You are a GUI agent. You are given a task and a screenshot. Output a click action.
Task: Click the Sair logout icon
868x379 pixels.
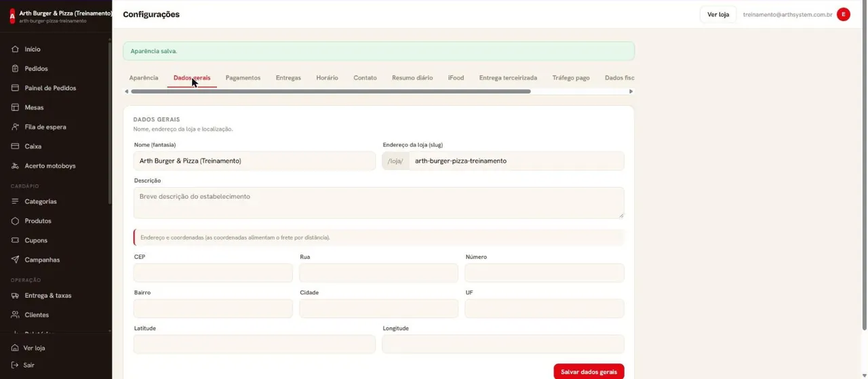tap(15, 365)
